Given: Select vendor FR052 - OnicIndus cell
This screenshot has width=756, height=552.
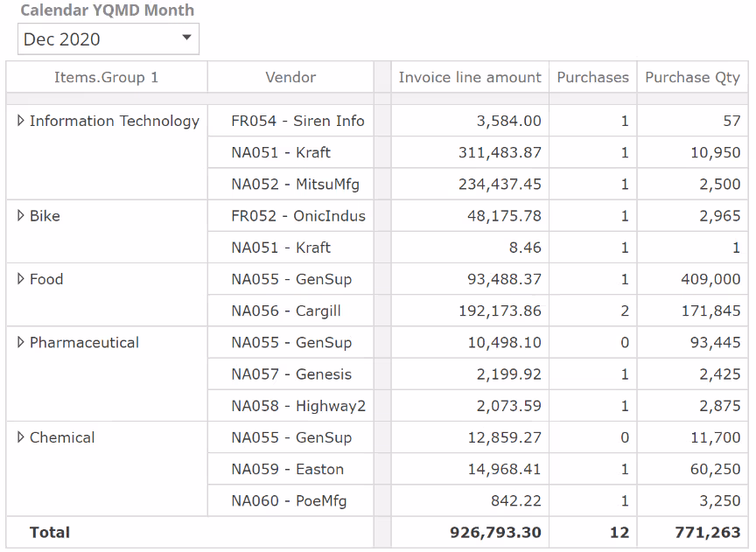Looking at the screenshot, I should (298, 215).
